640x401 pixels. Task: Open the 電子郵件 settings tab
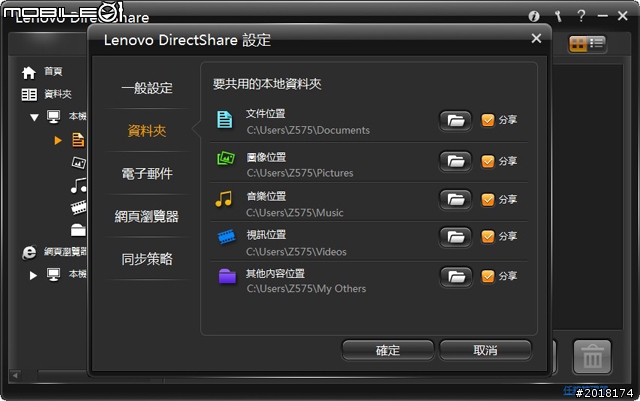pos(147,174)
